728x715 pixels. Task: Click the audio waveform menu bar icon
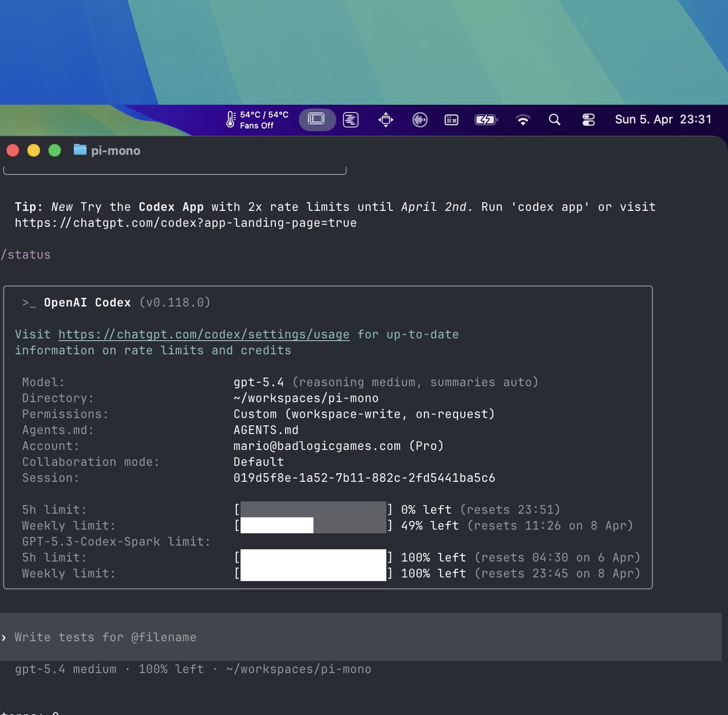click(420, 119)
